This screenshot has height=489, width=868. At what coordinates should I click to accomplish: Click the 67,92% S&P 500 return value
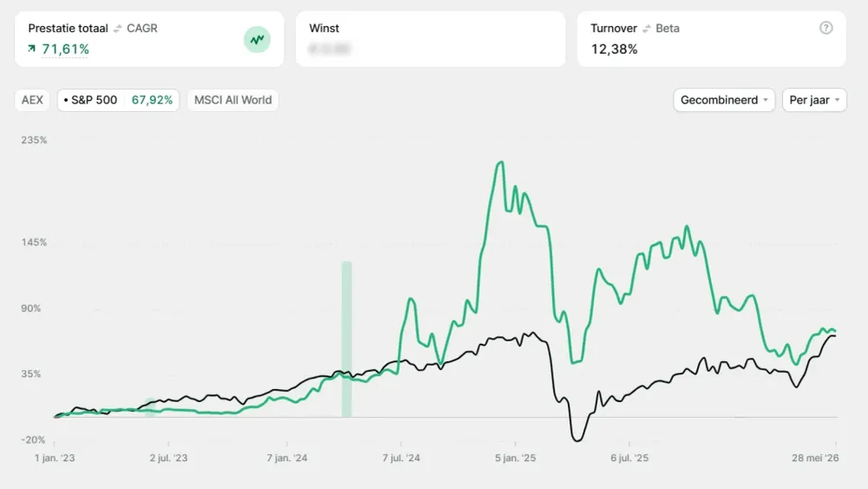(x=152, y=100)
